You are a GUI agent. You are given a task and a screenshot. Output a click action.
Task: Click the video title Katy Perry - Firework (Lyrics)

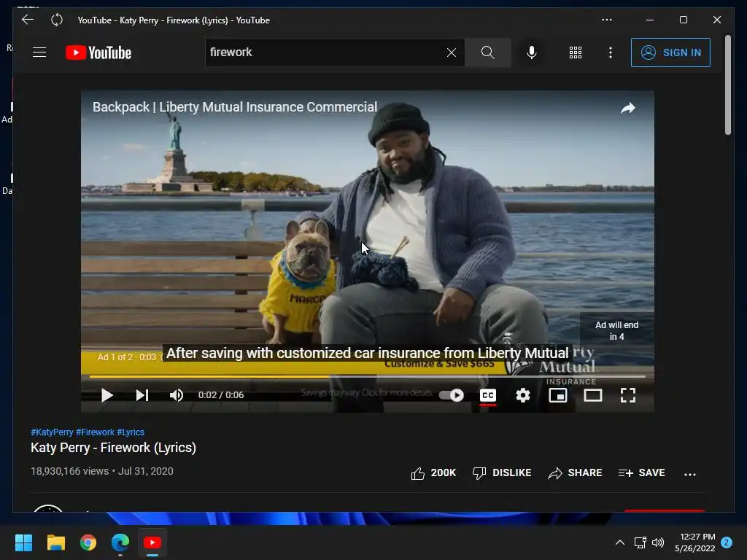(x=113, y=448)
